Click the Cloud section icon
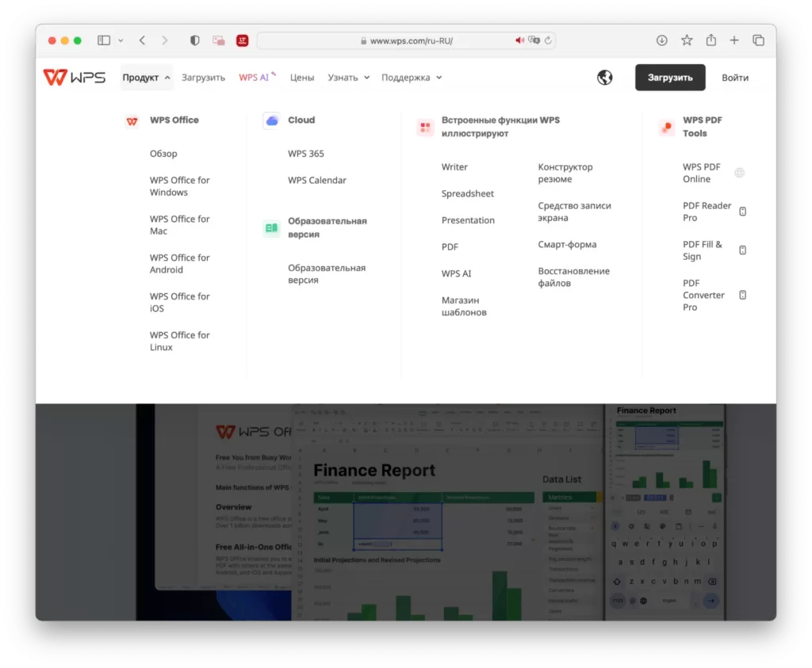Image resolution: width=812 pixels, height=668 pixels. 271,120
